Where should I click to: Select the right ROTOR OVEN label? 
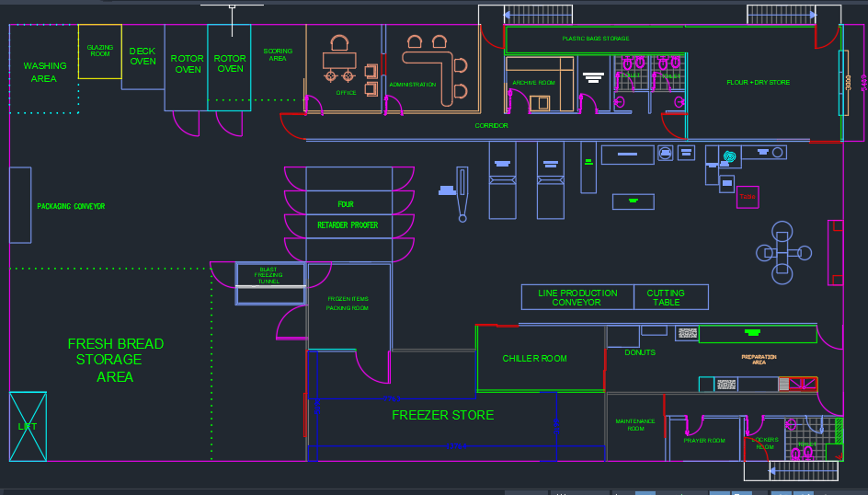pyautogui.click(x=230, y=63)
